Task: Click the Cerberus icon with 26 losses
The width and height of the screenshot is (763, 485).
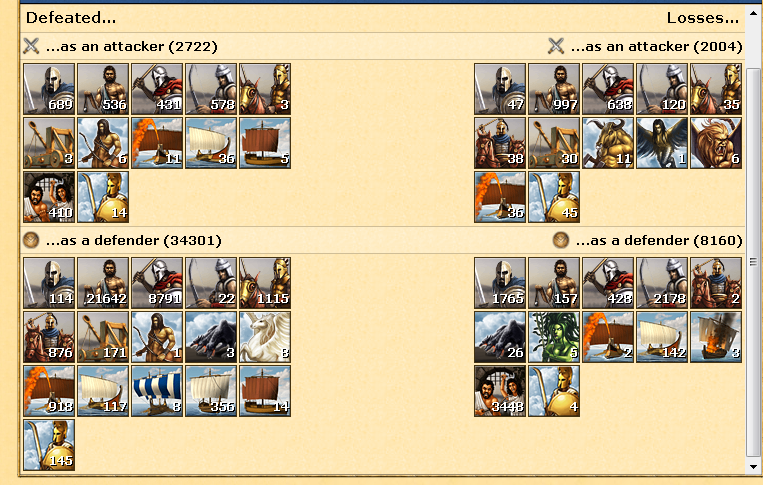Action: click(500, 337)
